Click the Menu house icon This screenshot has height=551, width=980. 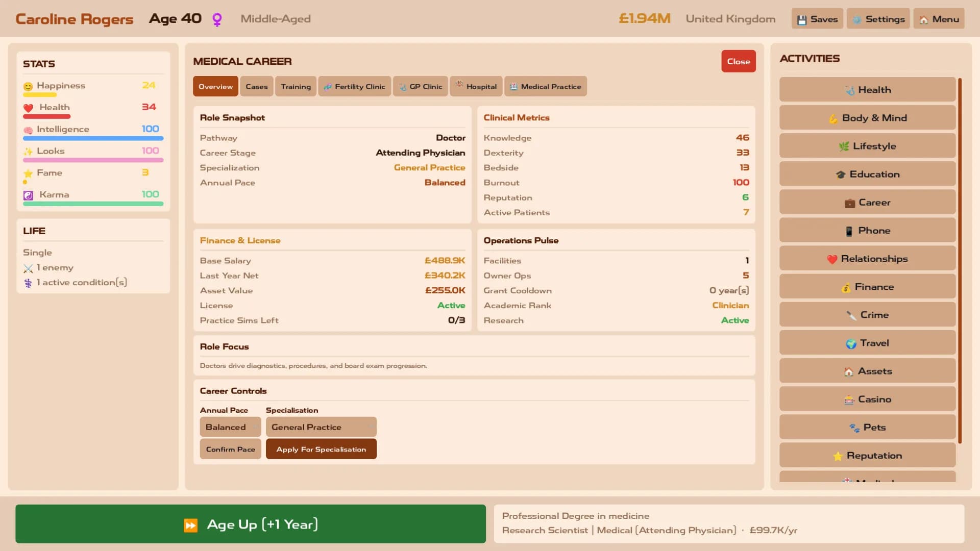tap(924, 19)
